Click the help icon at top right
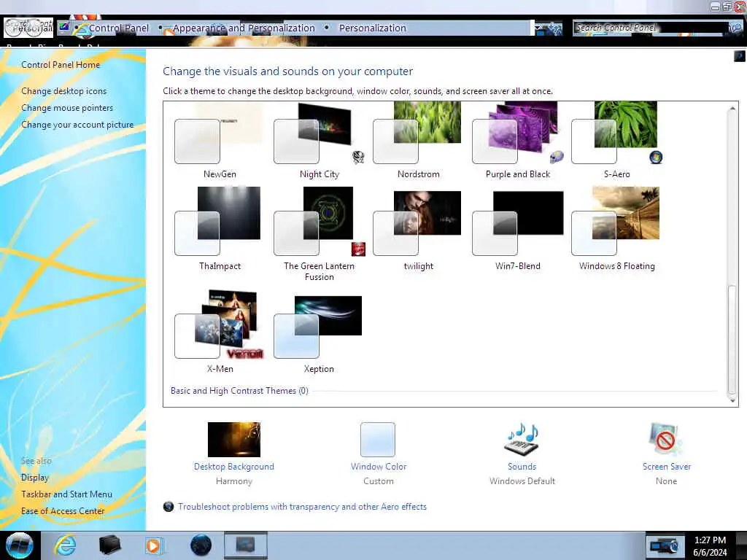 click(740, 57)
